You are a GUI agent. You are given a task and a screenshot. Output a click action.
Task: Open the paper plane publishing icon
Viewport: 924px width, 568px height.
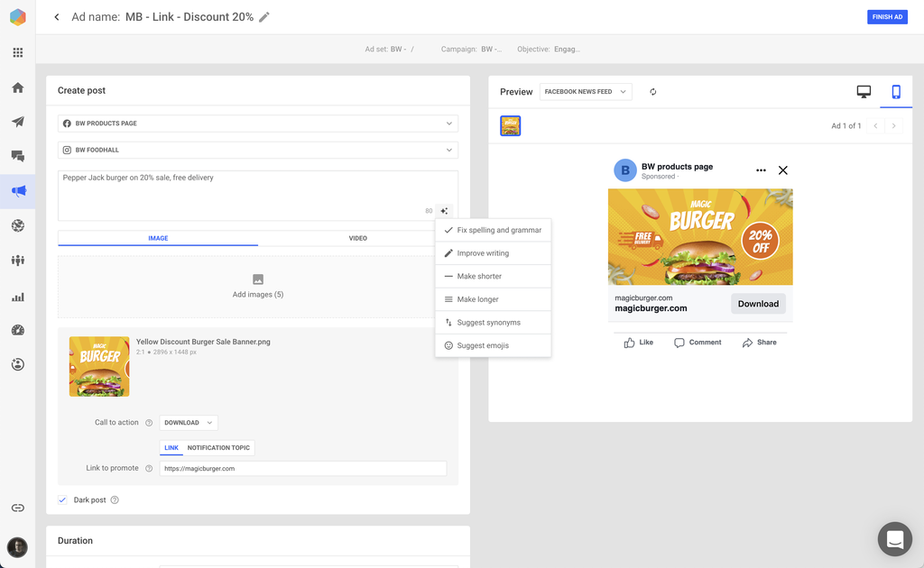pyautogui.click(x=18, y=122)
